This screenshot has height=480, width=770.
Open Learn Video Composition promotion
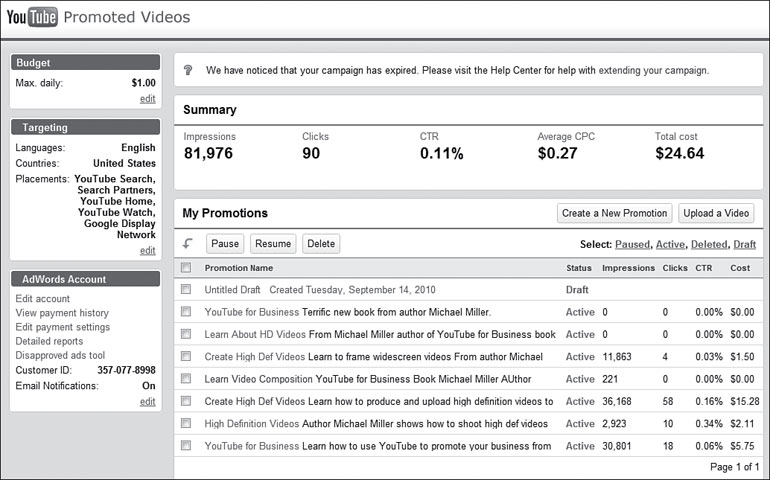(x=259, y=379)
